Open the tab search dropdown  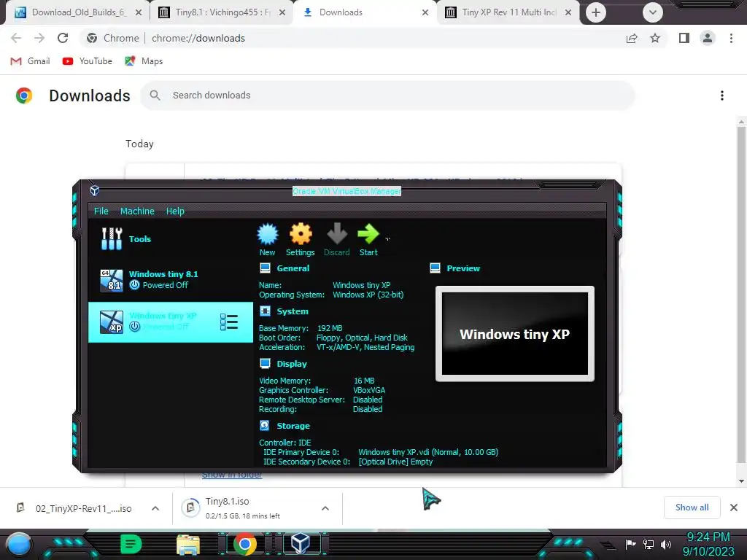coord(653,12)
